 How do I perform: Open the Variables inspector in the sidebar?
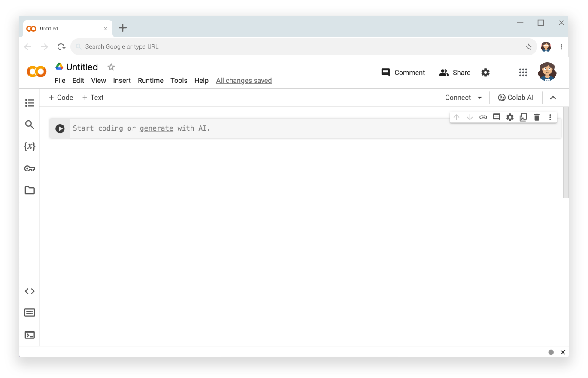click(x=30, y=146)
